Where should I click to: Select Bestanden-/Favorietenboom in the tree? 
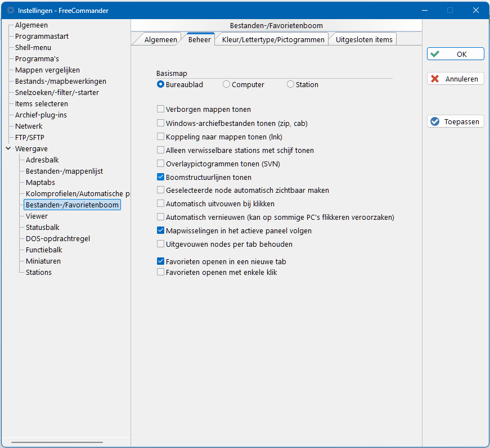(x=72, y=205)
